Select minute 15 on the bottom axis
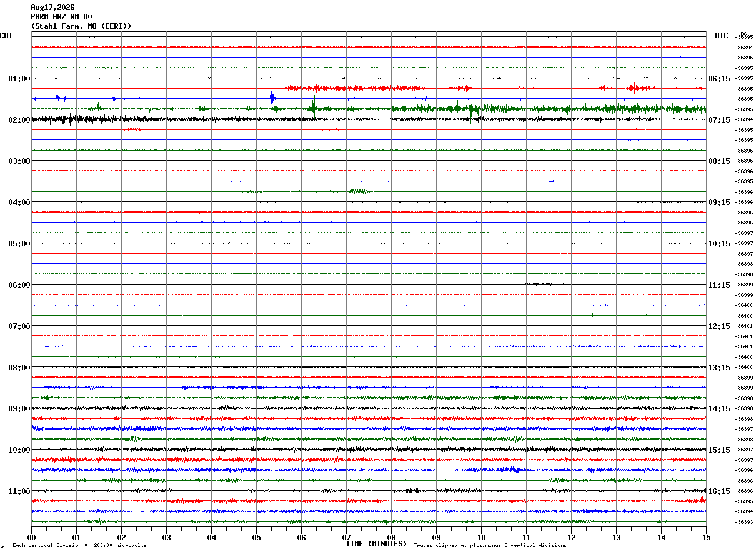This screenshot has width=756, height=554. click(706, 537)
